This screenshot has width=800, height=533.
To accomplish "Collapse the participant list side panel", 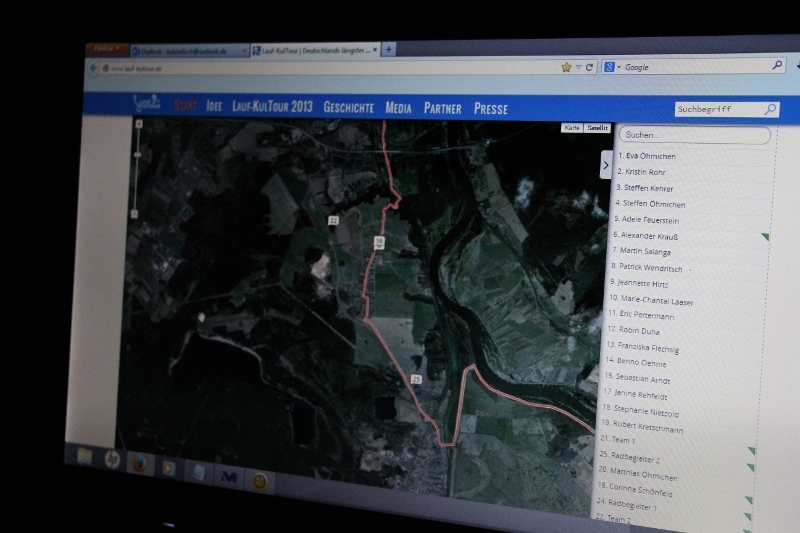I will click(606, 165).
